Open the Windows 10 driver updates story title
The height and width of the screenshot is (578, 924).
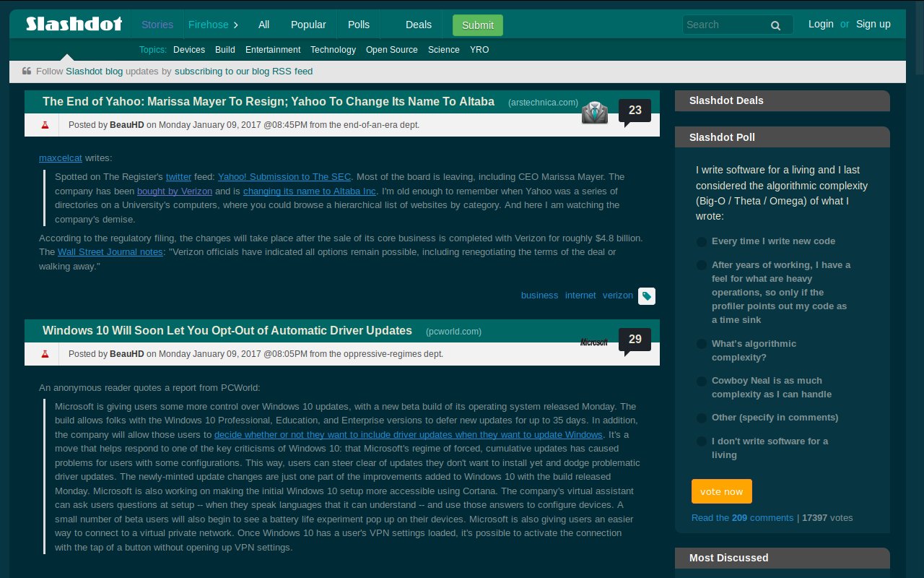227,330
